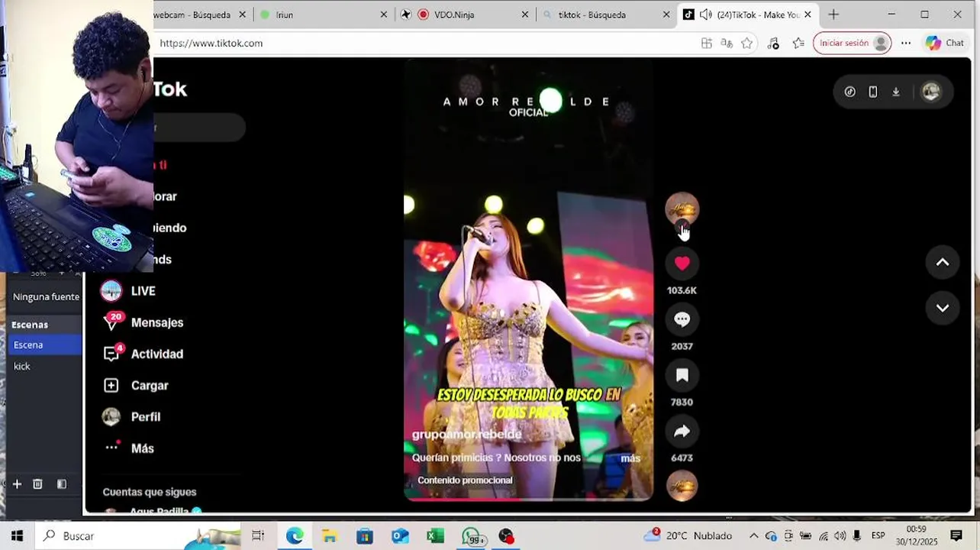Close the TikTok browser tab
980x550 pixels.
coord(808,15)
